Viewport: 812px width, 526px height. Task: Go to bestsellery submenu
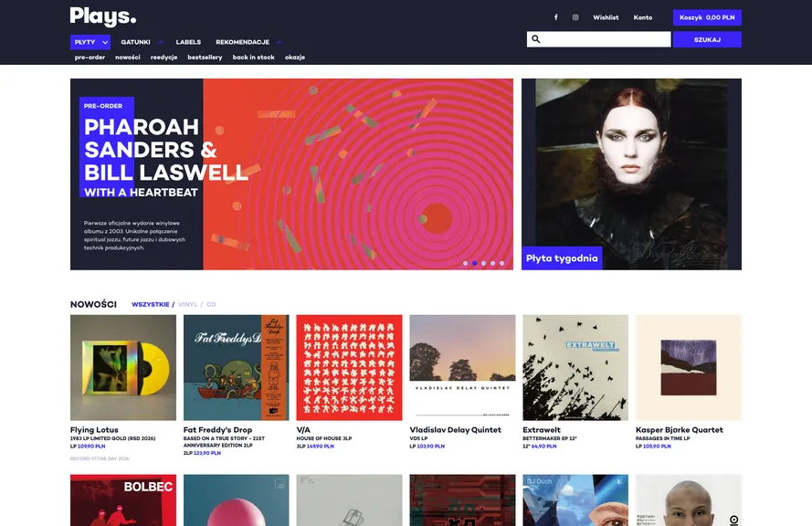point(205,58)
